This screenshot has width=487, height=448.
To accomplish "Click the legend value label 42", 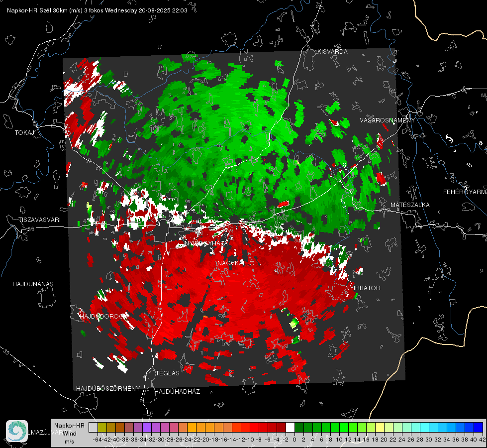I will pos(483,440).
